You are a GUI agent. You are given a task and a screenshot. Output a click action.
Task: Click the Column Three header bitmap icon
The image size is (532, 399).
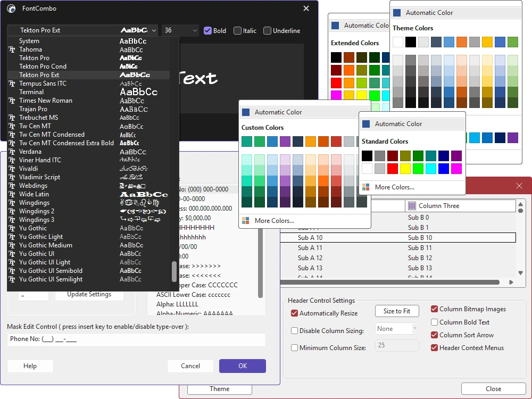pos(412,206)
